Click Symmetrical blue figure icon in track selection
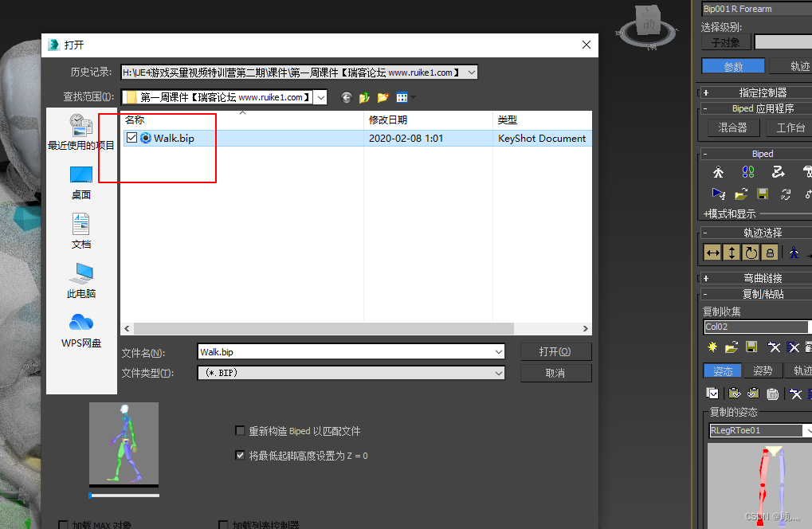 tap(794, 253)
